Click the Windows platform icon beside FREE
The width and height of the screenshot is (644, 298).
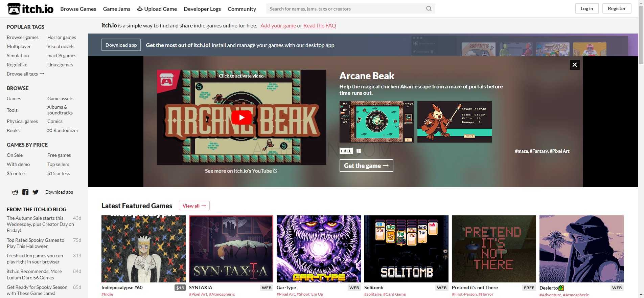coord(359,151)
